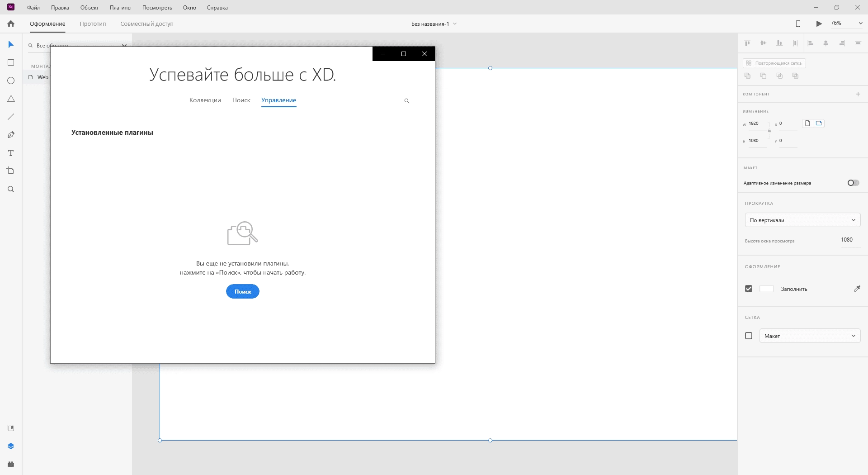Toggle Адаптивное изменение размера switch
Image resolution: width=868 pixels, height=475 pixels.
click(x=853, y=183)
